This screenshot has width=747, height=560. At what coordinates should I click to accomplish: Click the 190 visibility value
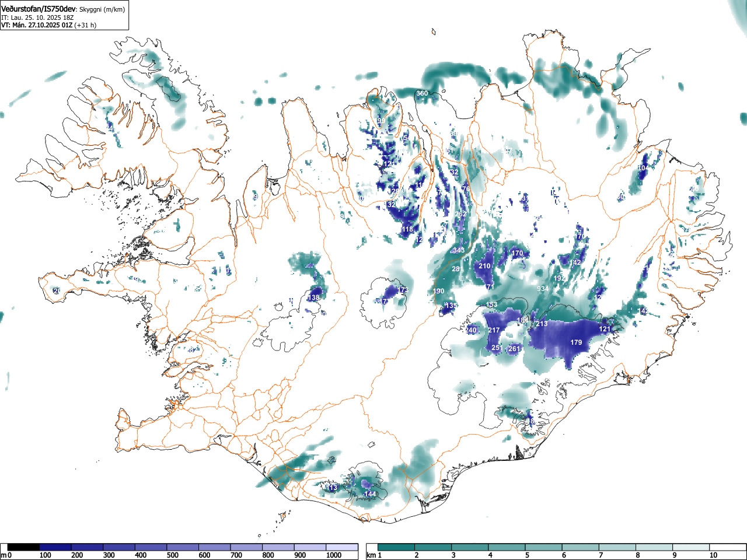click(x=438, y=291)
